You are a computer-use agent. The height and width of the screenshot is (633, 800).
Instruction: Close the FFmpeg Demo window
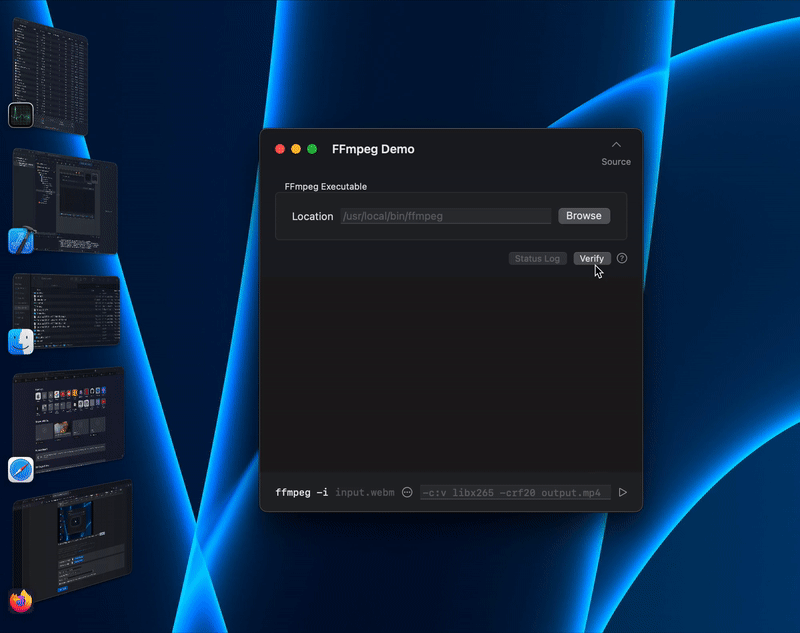[x=280, y=149]
